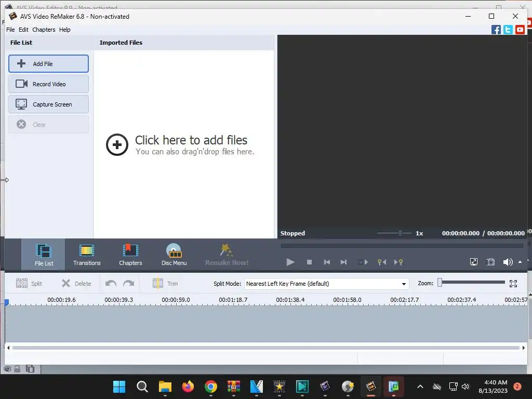Click the plus circle icon to add files
This screenshot has width=532, height=399.
117,145
